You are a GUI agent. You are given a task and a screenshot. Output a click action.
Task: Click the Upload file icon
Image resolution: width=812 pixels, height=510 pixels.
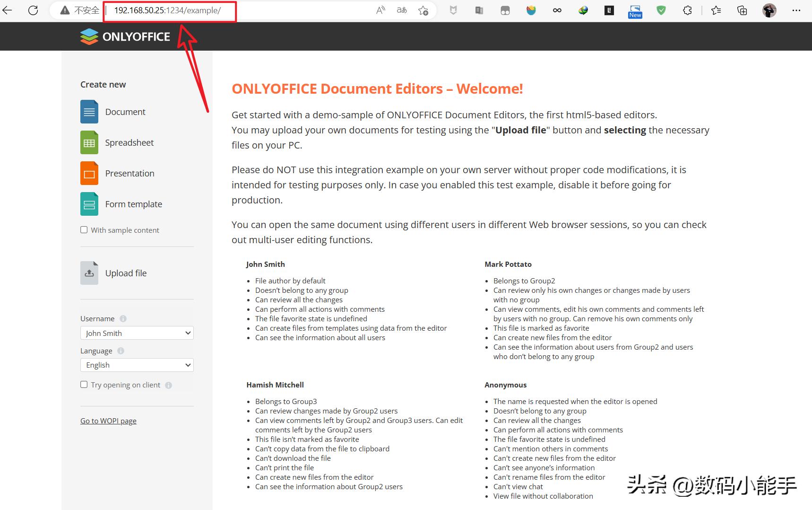89,273
